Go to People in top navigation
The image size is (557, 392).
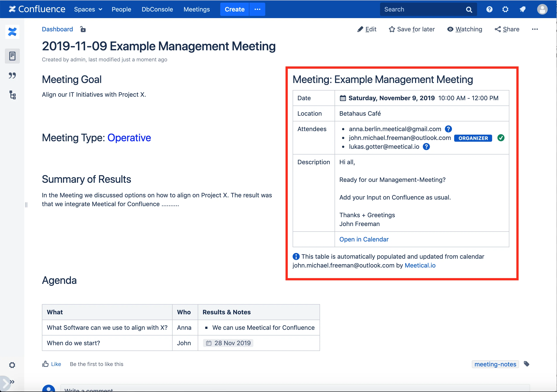click(121, 9)
